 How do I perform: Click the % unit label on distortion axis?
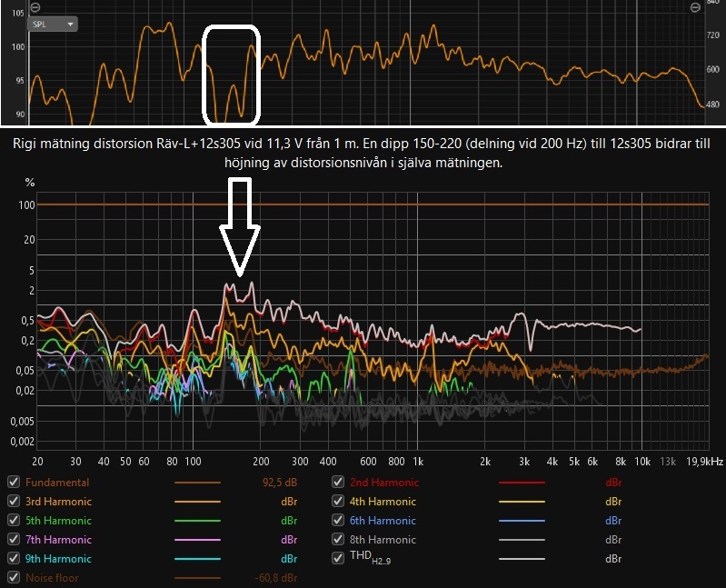point(30,183)
